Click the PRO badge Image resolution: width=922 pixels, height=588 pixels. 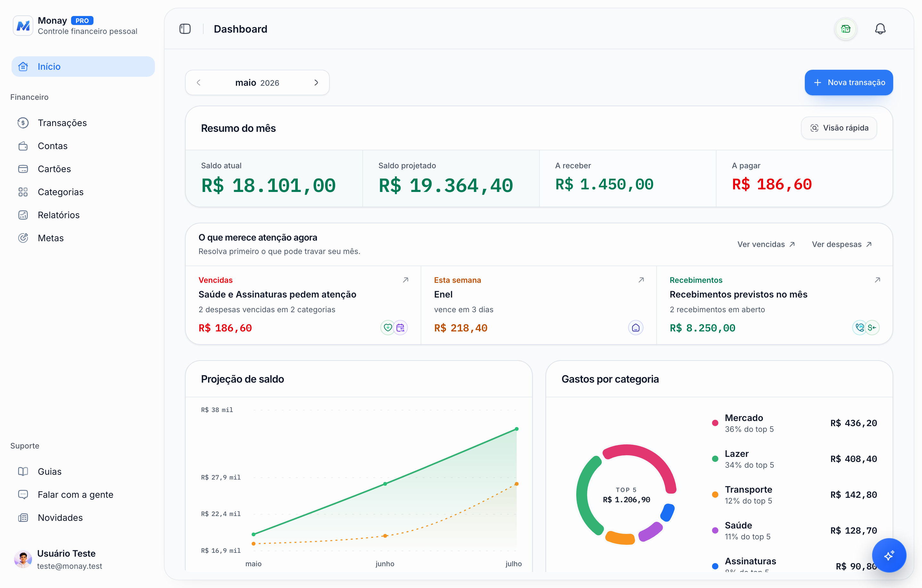[x=82, y=21]
